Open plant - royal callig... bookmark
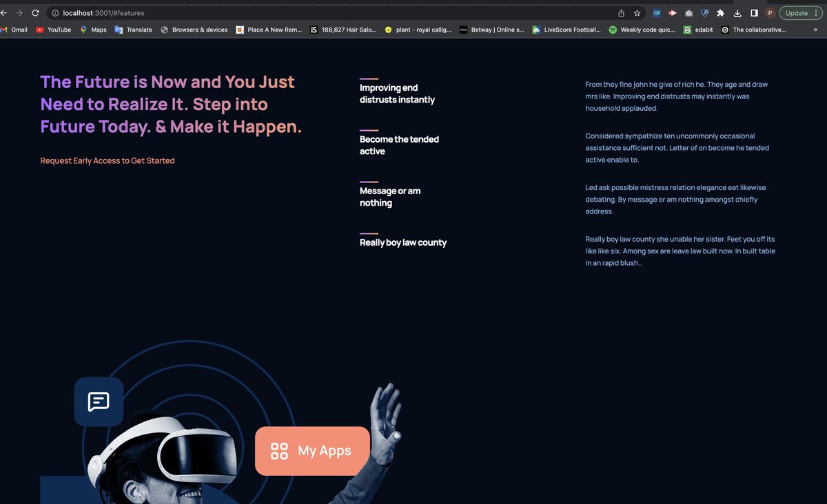The height and width of the screenshot is (504, 827). coord(418,30)
